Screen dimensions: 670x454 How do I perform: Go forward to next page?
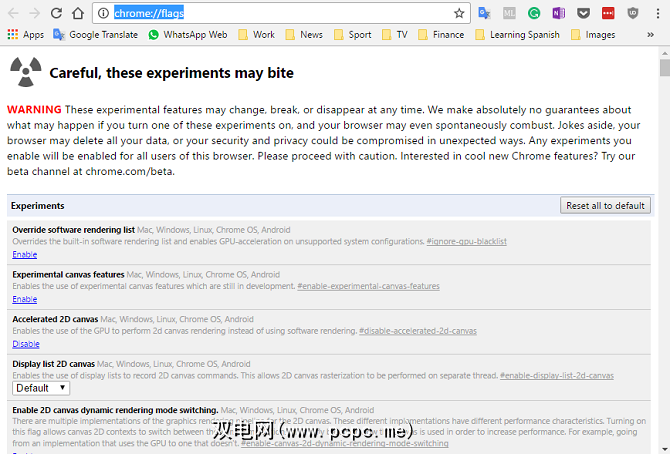pyautogui.click(x=34, y=13)
